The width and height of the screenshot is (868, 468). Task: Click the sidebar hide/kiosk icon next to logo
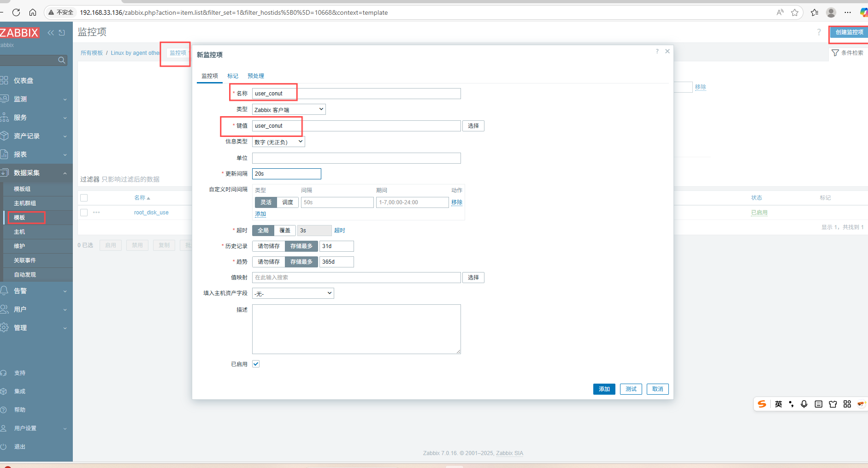point(62,33)
